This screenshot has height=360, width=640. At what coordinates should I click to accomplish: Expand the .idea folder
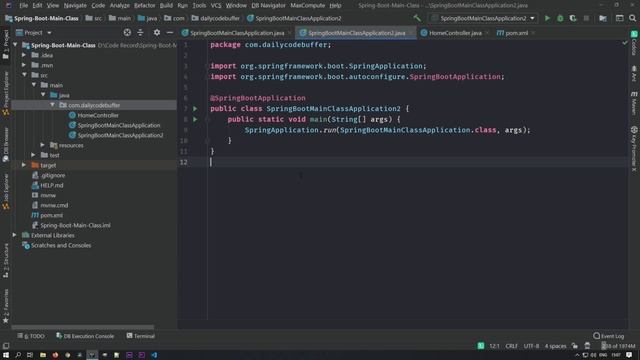[x=24, y=55]
